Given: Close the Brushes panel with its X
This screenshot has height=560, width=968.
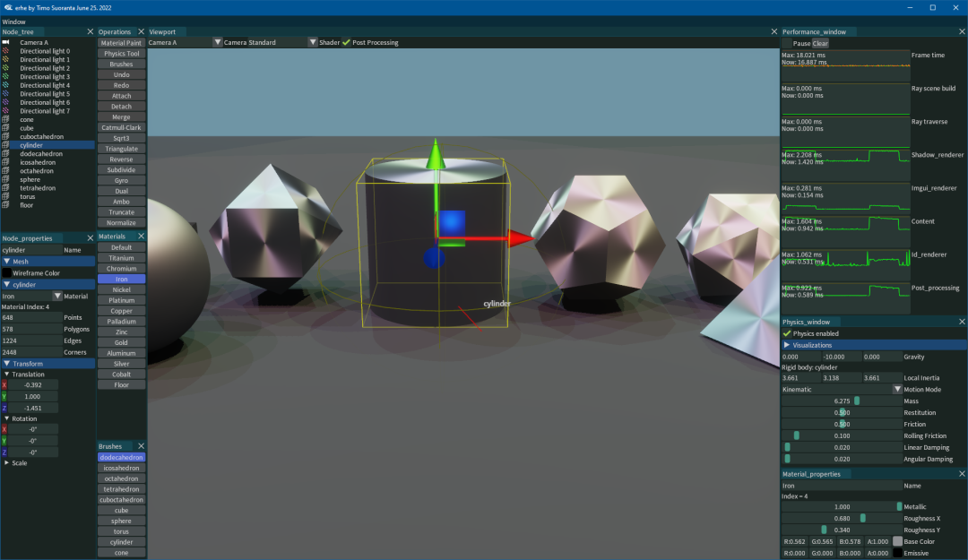Looking at the screenshot, I should tap(141, 446).
